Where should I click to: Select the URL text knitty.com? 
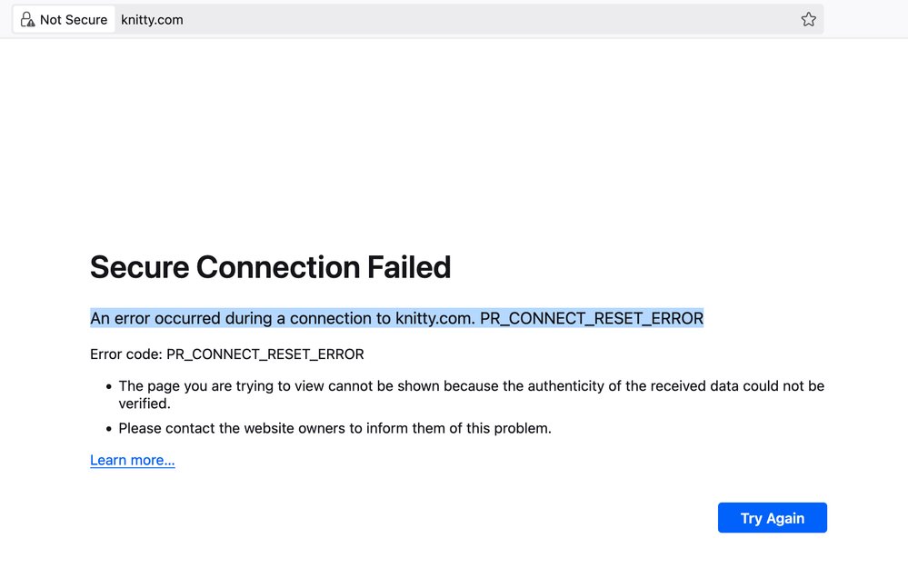click(152, 18)
